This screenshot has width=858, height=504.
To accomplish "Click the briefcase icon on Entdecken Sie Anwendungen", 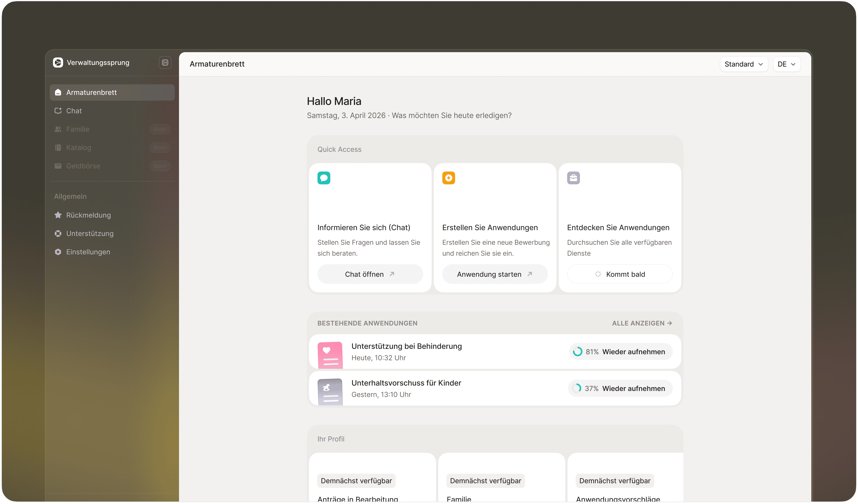I will pos(573,178).
